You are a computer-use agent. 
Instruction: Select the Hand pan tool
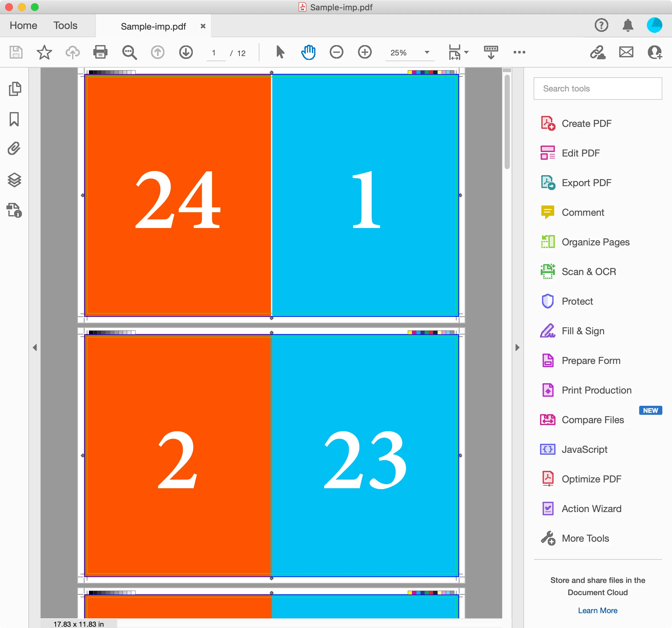tap(308, 52)
